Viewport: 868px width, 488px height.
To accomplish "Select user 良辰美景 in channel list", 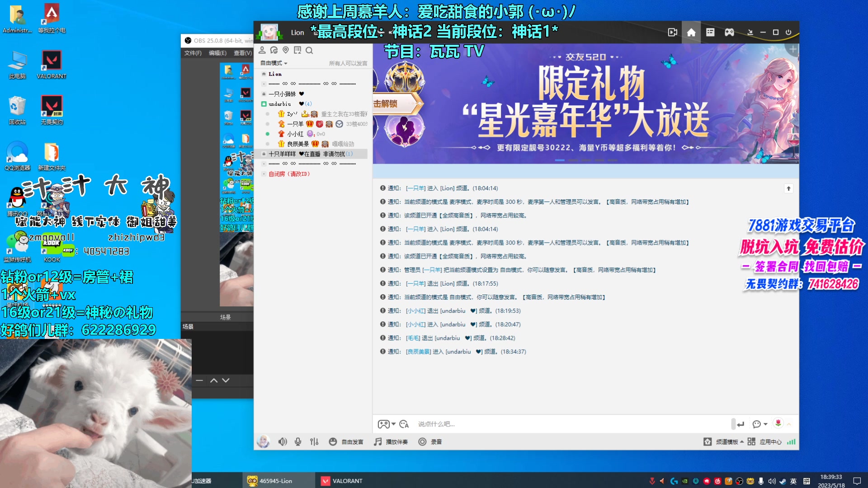I will click(x=298, y=144).
